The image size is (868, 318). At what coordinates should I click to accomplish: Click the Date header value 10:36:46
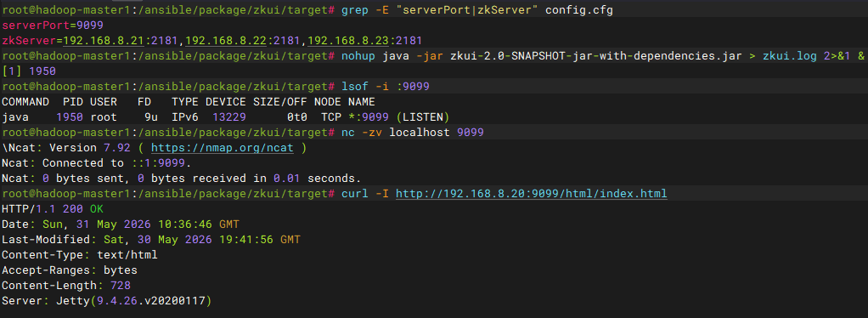click(x=185, y=224)
